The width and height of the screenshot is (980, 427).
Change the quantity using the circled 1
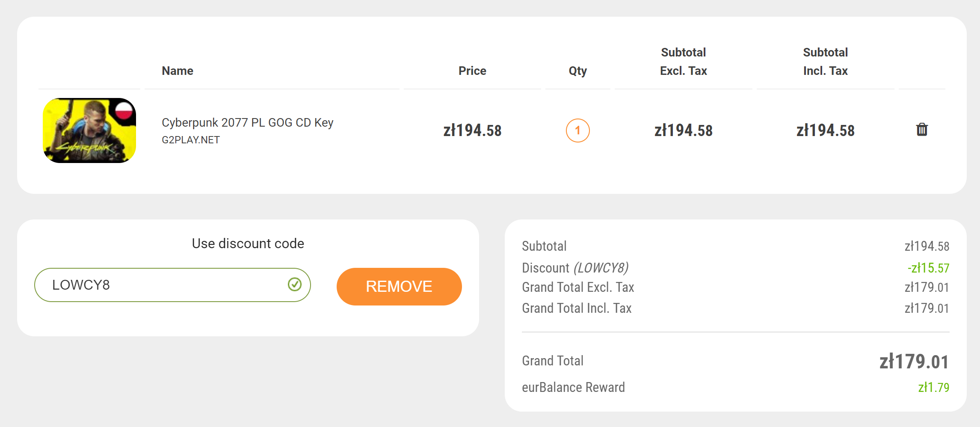[x=577, y=130]
